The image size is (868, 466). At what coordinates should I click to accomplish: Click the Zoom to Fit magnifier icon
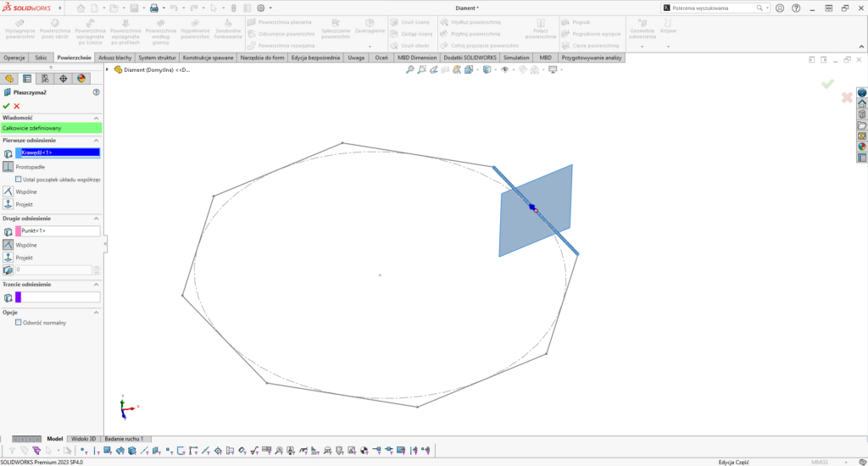point(410,69)
